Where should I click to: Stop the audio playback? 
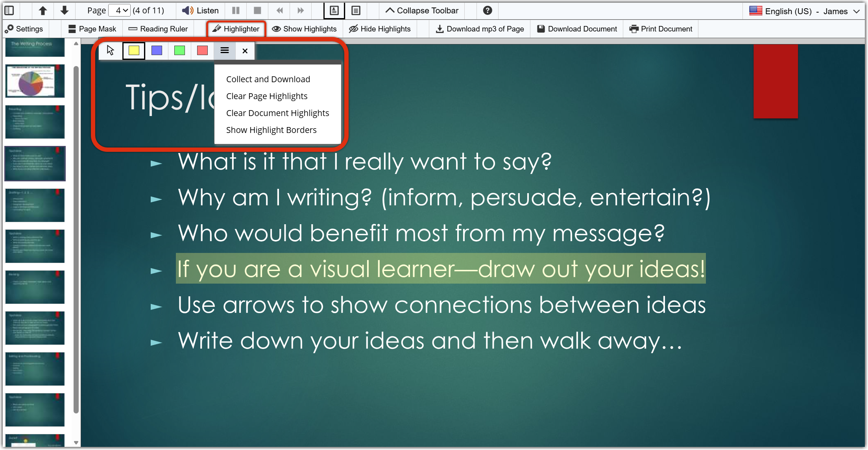(x=257, y=11)
